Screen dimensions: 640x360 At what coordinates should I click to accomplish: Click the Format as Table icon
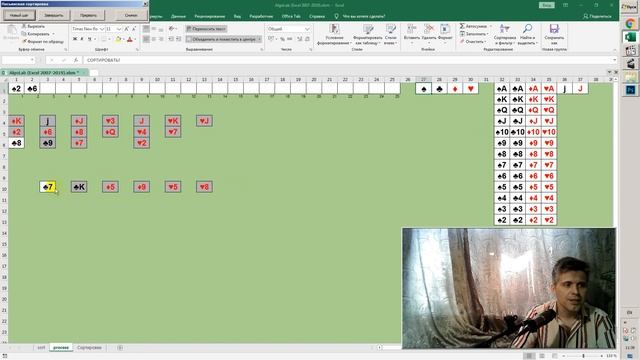368,29
